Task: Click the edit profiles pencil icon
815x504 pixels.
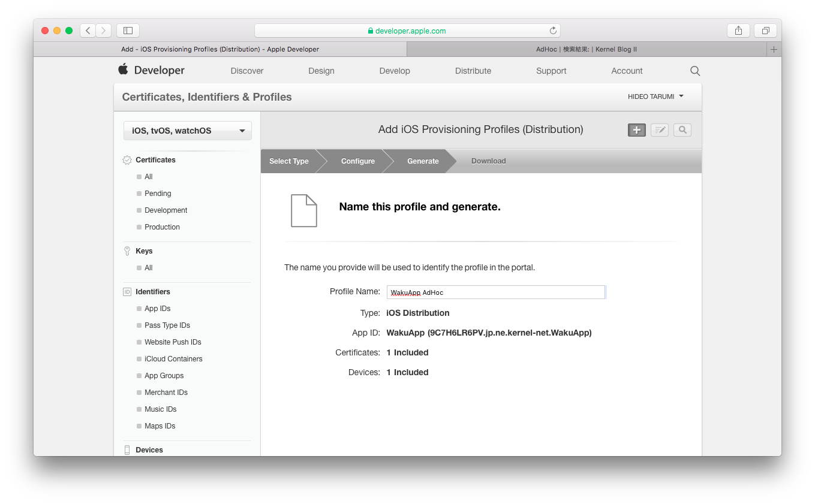Action: pos(659,130)
